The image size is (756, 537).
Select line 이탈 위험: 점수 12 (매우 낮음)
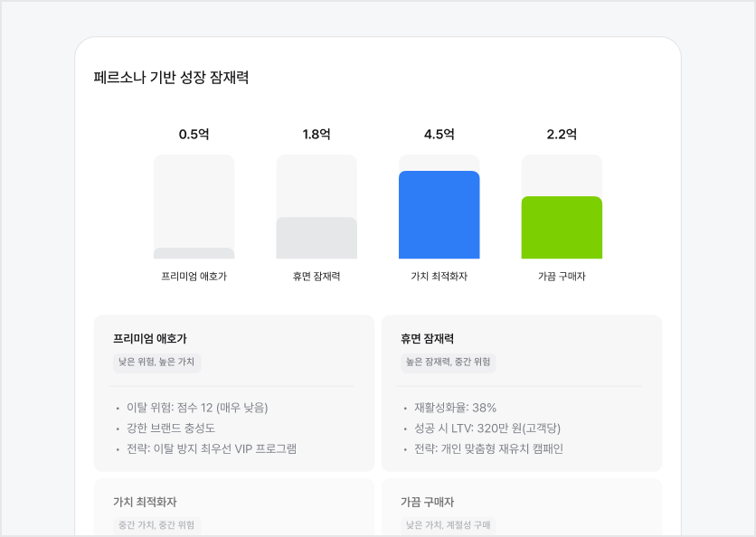pyautogui.click(x=197, y=408)
